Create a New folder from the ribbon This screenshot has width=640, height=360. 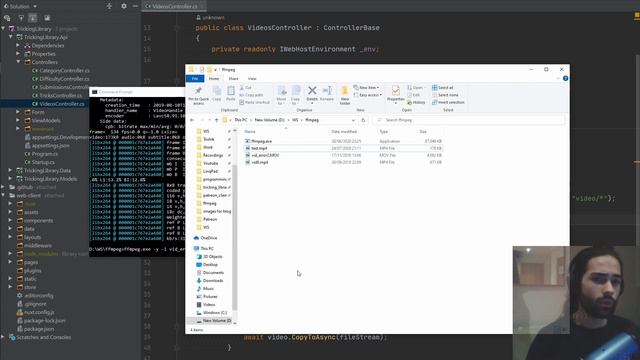coord(344,96)
